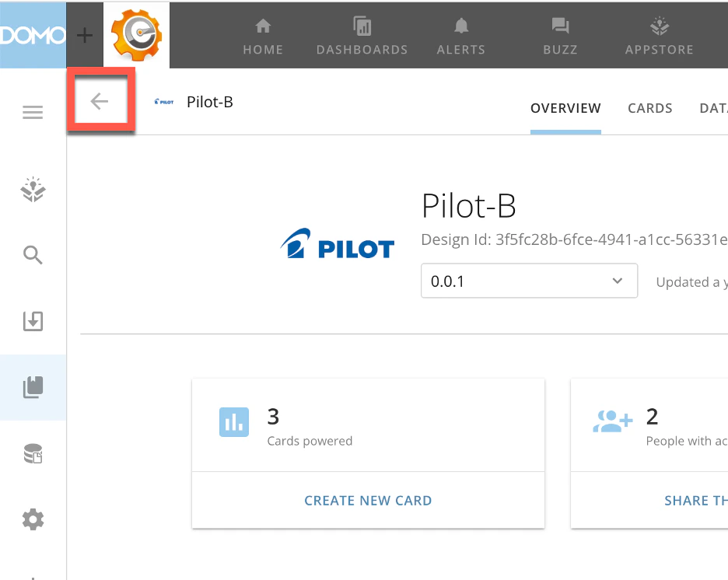Open the download box icon in the sidebar

pyautogui.click(x=33, y=321)
